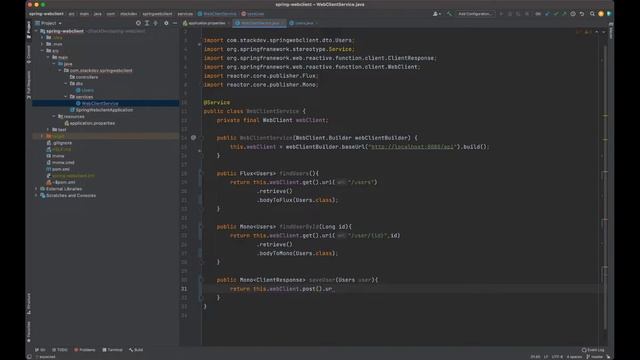Open the Build tool window tab
Screen dimensions: 640x360
pyautogui.click(x=136, y=350)
